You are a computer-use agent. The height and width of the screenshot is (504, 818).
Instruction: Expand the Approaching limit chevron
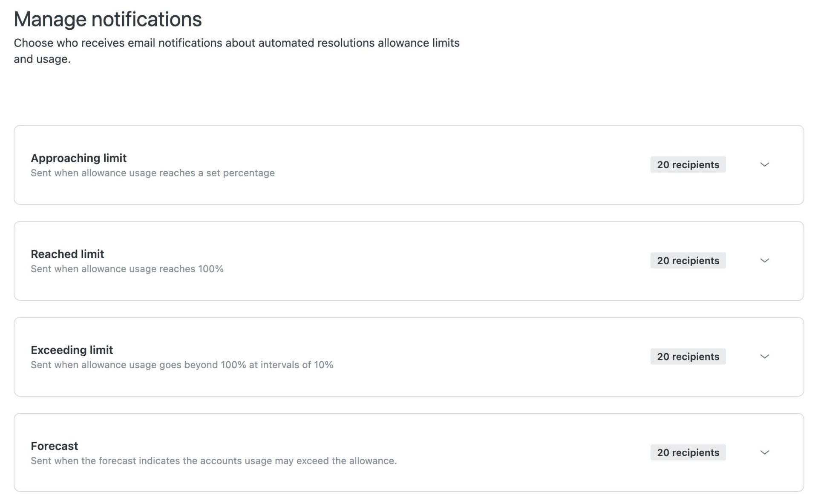click(x=764, y=164)
